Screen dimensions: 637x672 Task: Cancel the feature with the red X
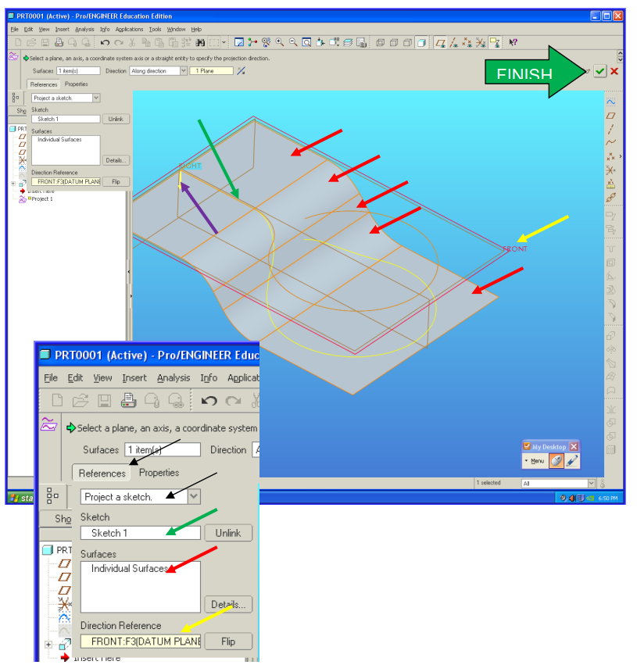point(614,71)
